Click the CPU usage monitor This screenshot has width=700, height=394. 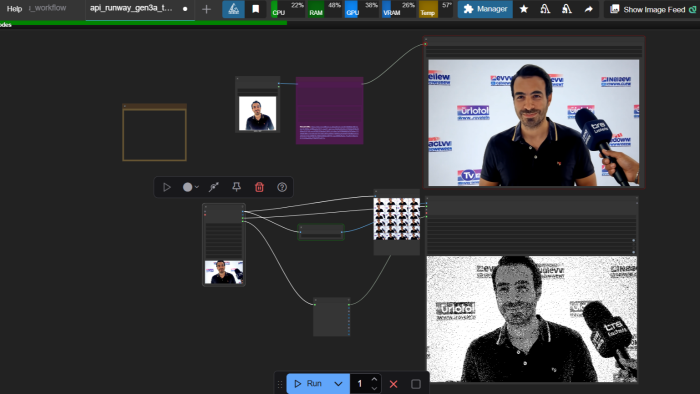coord(288,9)
